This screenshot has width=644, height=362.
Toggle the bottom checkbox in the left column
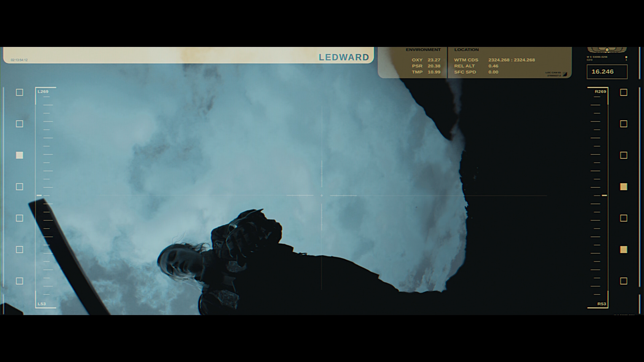[20, 281]
